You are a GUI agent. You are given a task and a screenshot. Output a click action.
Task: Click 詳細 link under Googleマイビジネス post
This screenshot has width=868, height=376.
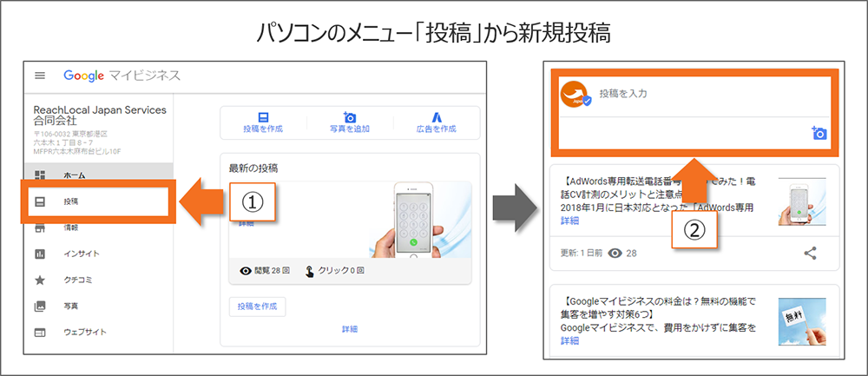pos(569,340)
